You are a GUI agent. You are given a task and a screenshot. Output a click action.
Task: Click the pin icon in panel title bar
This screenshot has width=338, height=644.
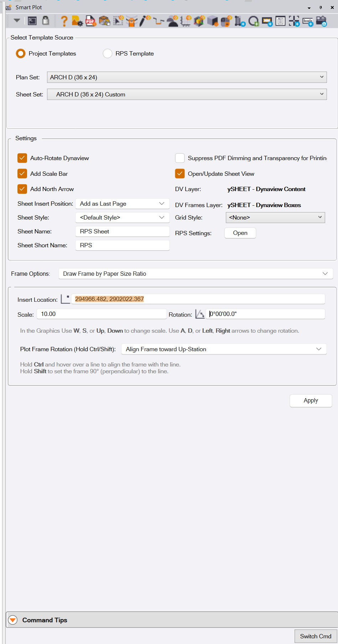tap(321, 7)
